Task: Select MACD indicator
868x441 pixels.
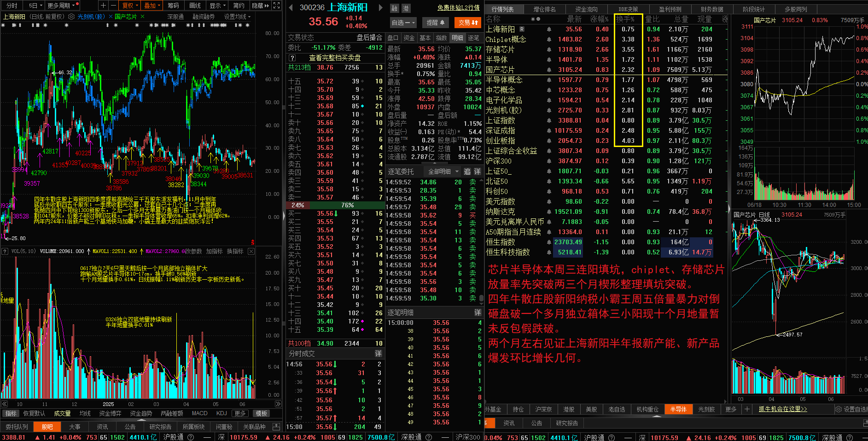Action: click(199, 413)
